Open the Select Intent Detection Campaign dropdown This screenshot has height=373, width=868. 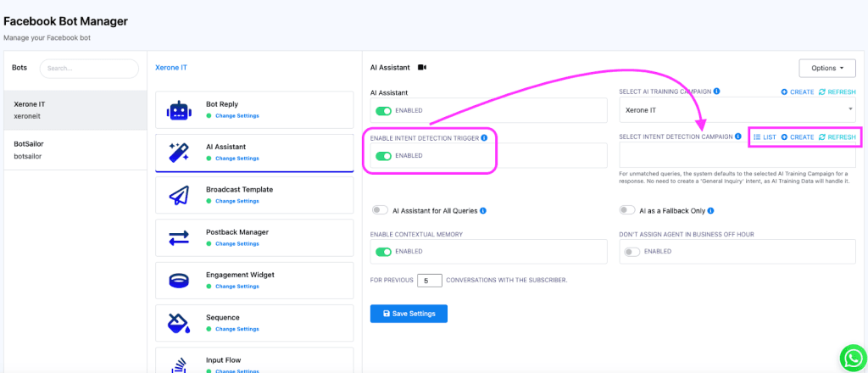(737, 156)
